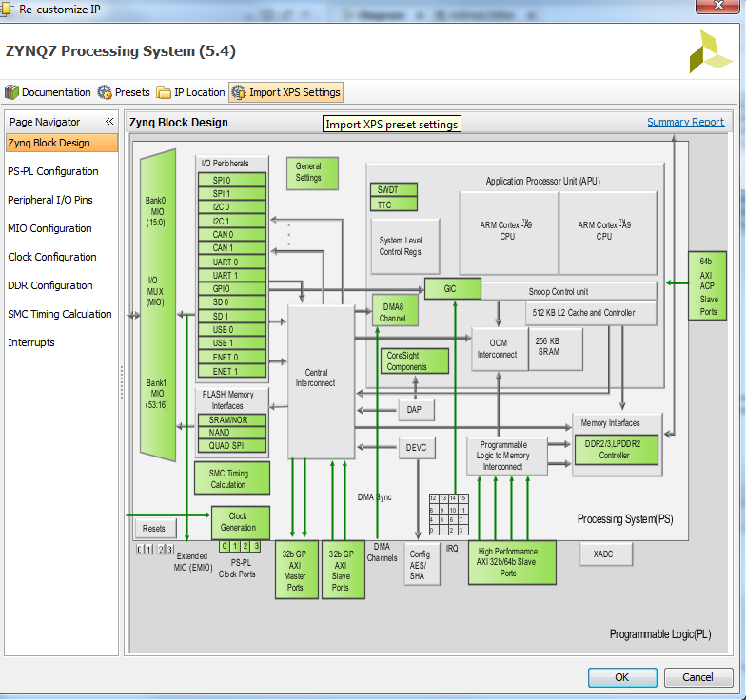This screenshot has height=700, width=746.
Task: Open SMC Timing Calculation page
Action: coord(59,314)
